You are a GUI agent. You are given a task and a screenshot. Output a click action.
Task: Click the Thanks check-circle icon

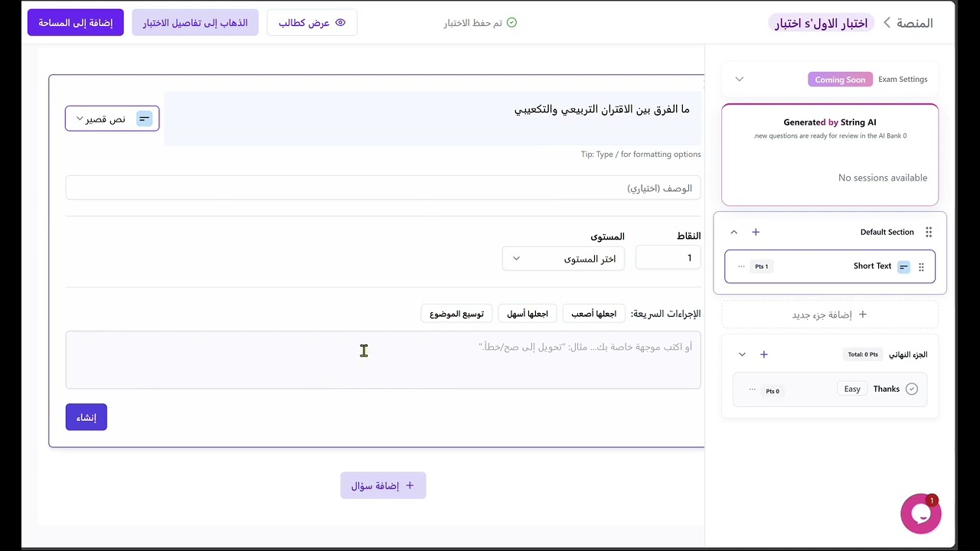pyautogui.click(x=912, y=389)
